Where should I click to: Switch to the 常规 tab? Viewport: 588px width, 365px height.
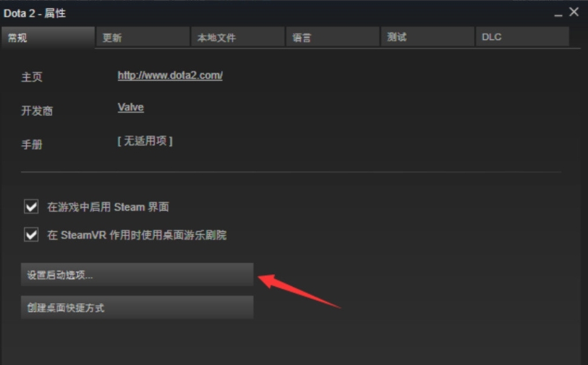tap(47, 37)
